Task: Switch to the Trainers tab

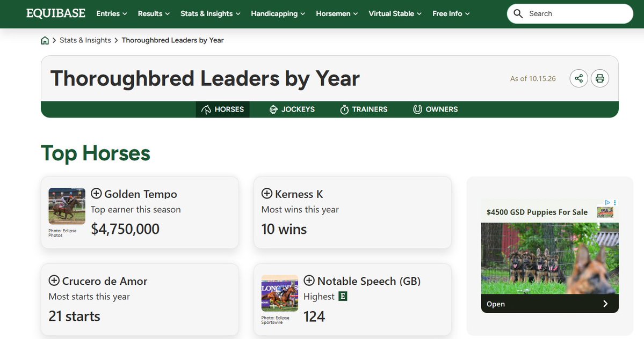Action: [x=364, y=109]
